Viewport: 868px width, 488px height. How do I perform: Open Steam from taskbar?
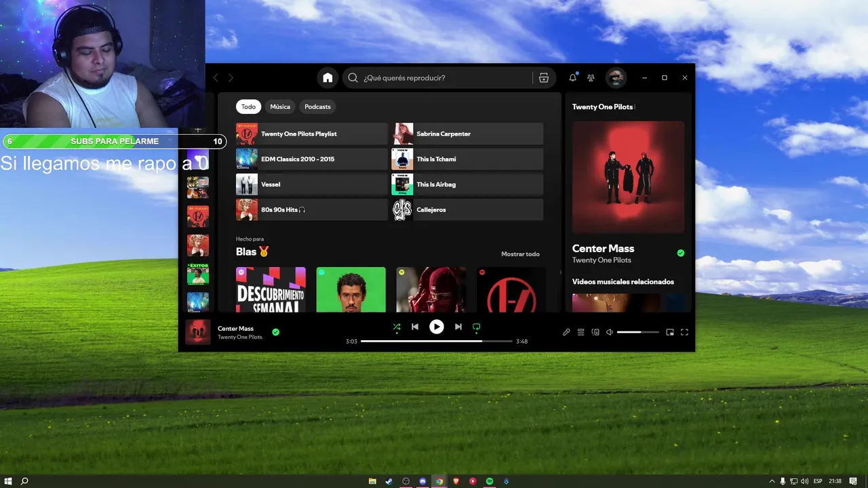pyautogui.click(x=389, y=481)
